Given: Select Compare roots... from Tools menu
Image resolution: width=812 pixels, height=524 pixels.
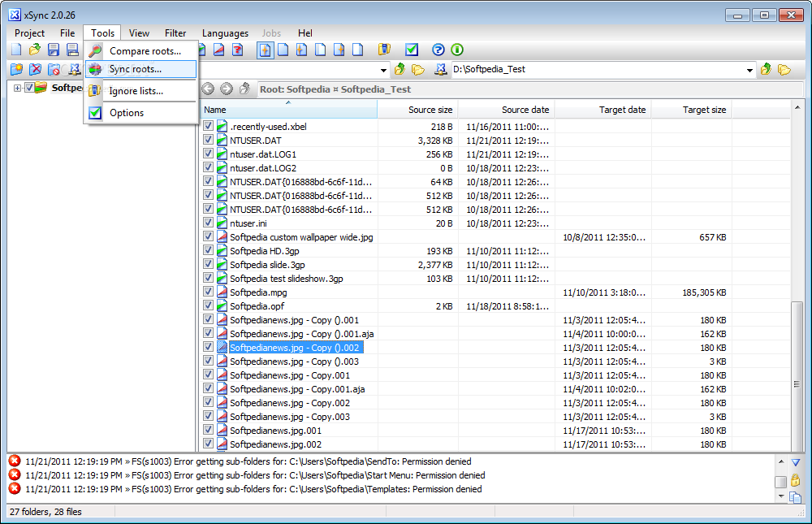Looking at the screenshot, I should pos(140,51).
